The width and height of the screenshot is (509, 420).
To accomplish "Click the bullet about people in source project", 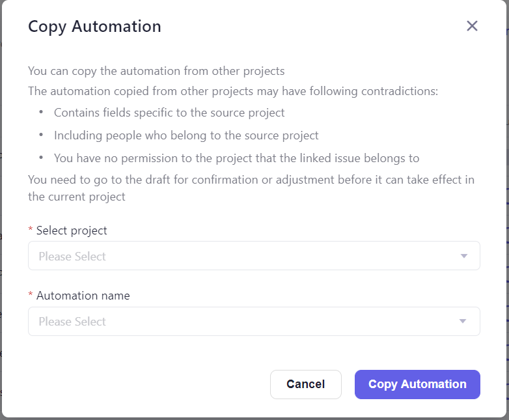I will 186,135.
